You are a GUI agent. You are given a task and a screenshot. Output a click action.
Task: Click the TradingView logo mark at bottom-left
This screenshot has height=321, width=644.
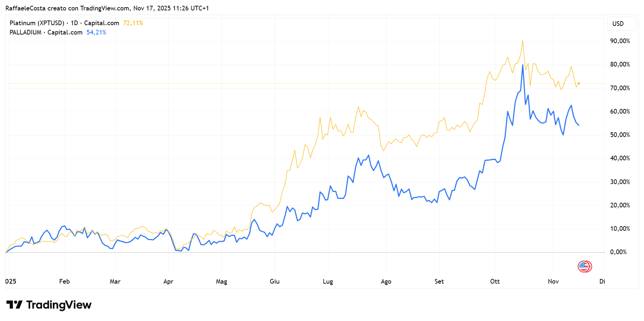click(x=14, y=305)
